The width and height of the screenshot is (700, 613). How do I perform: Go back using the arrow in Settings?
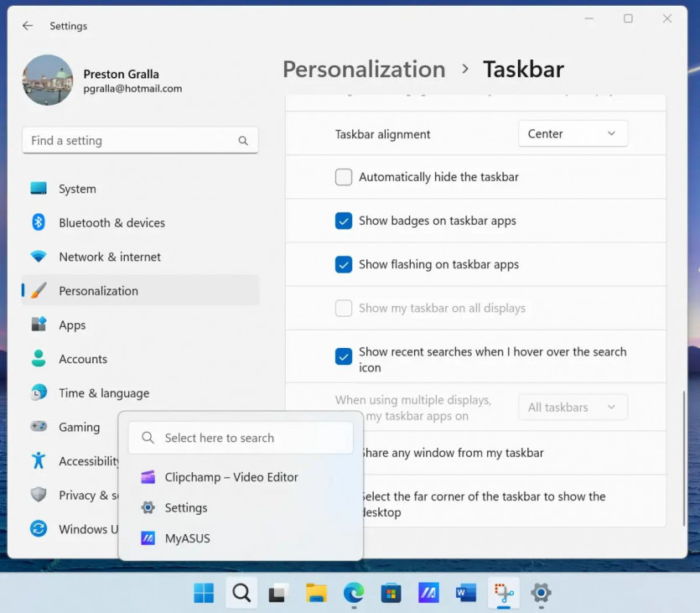pos(28,26)
